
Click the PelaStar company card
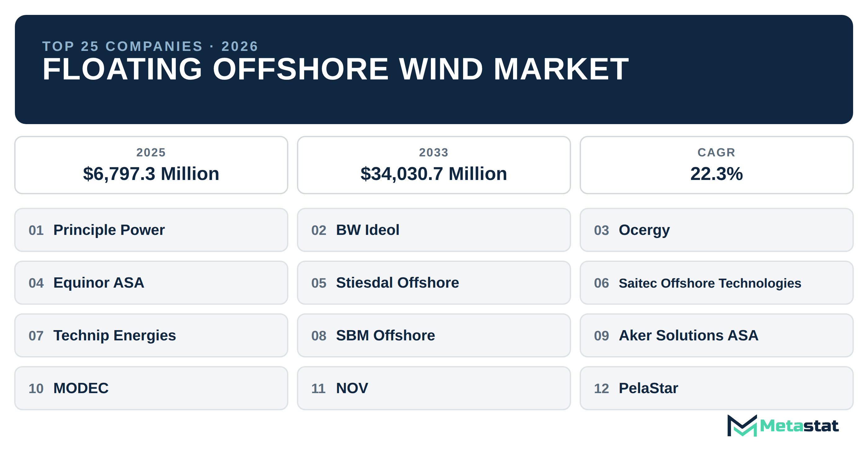pos(716,388)
